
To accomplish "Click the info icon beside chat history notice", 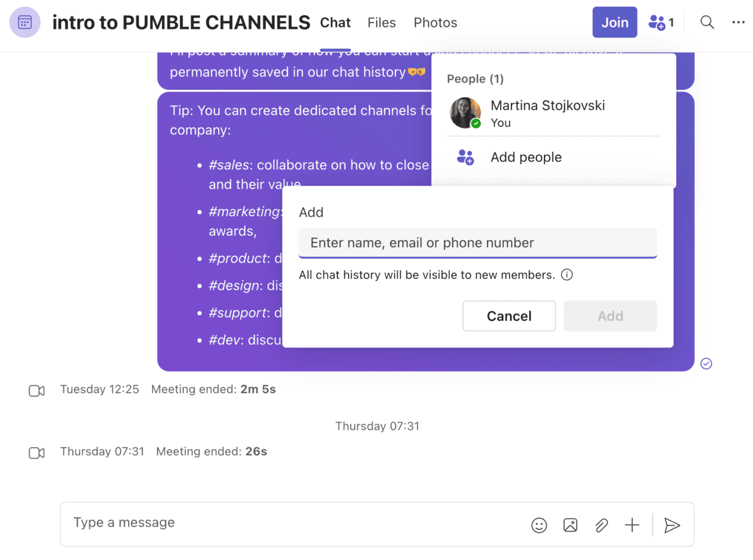I will coord(567,275).
